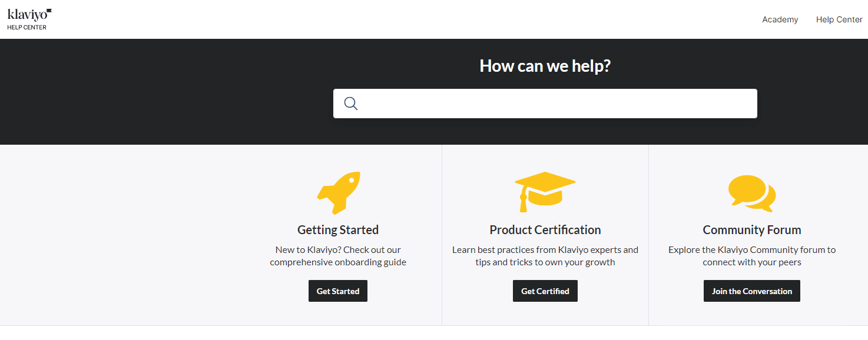The height and width of the screenshot is (340, 868).
Task: Select the Getting Started heading
Action: 338,230
